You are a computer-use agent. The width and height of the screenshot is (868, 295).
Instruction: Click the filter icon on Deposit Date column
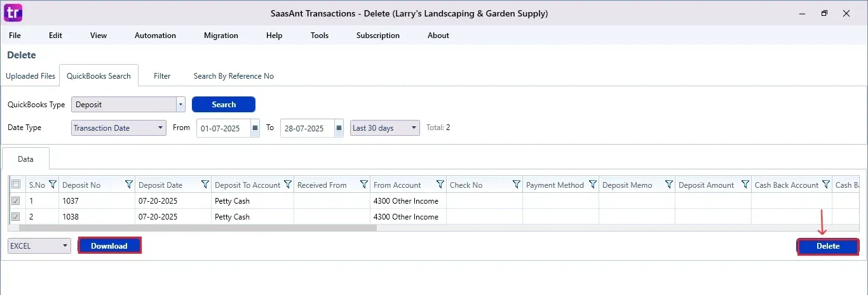pyautogui.click(x=205, y=185)
